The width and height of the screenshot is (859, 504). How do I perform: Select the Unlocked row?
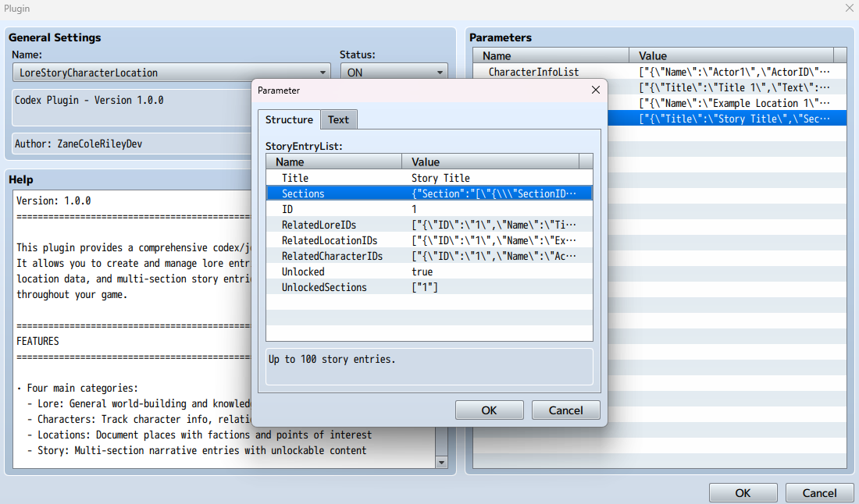[429, 272]
